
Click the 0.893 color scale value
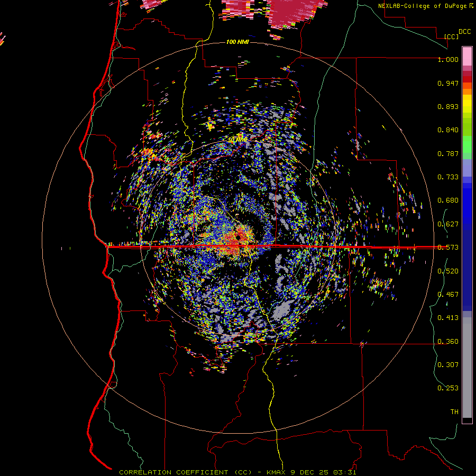[x=448, y=106]
